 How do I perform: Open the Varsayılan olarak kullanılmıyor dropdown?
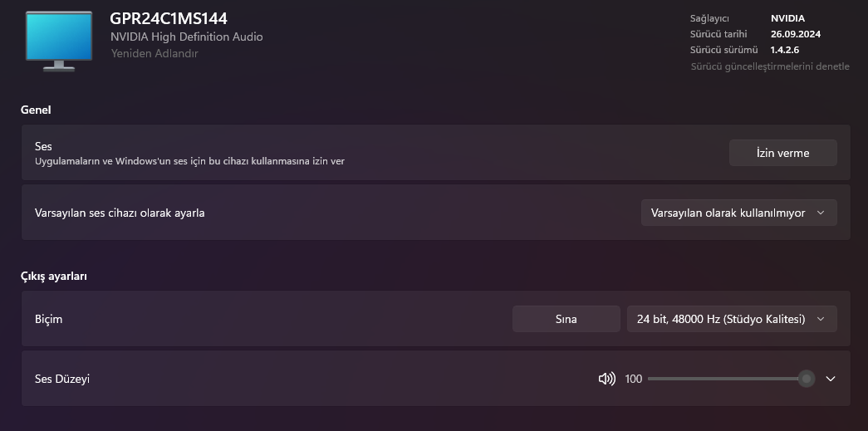[738, 213]
